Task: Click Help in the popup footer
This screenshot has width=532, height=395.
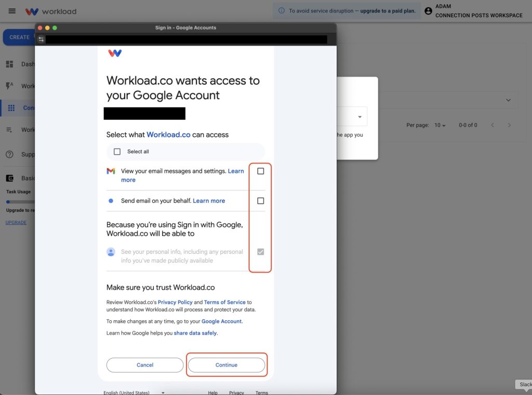Action: coord(212,392)
